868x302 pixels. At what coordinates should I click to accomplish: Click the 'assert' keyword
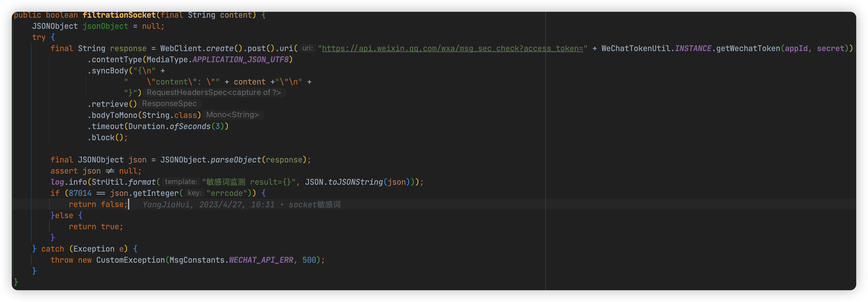pos(64,171)
